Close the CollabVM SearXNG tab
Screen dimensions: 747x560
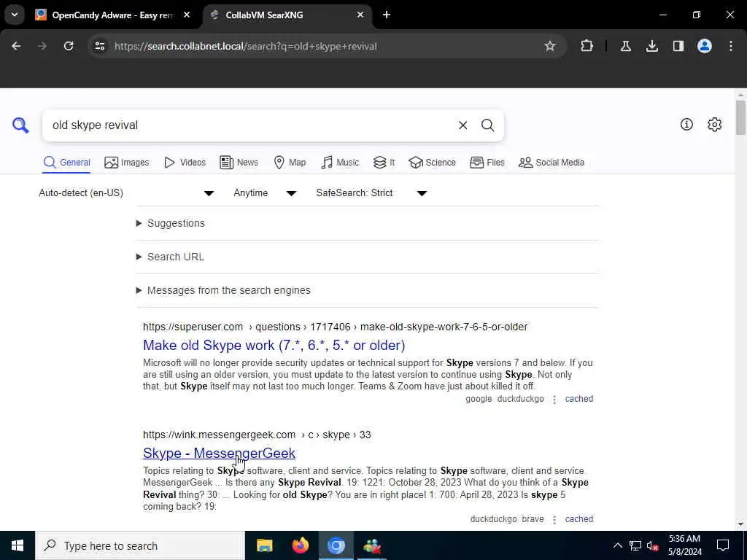pos(360,15)
